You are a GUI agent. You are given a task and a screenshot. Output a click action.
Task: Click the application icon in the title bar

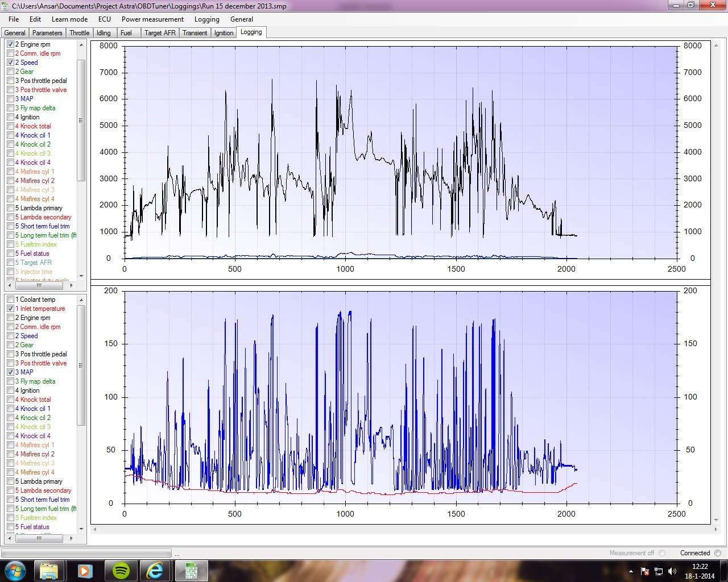click(x=6, y=6)
